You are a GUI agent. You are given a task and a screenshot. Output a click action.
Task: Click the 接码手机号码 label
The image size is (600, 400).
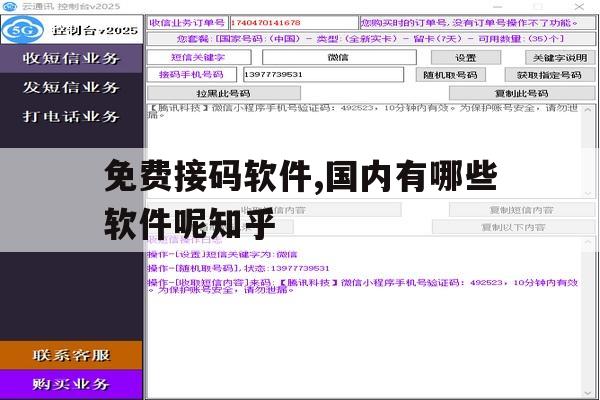192,75
